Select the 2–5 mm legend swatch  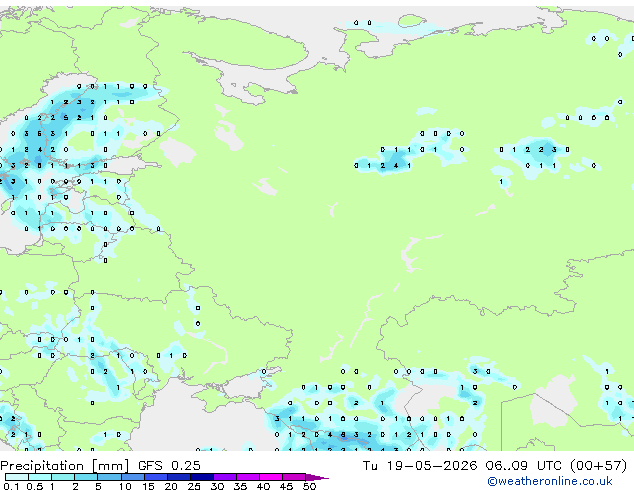tap(86, 477)
